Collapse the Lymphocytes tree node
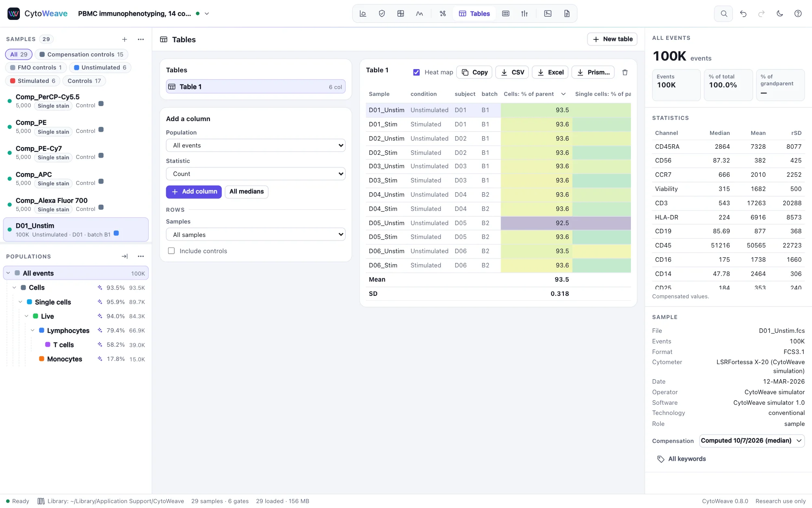 (x=32, y=330)
